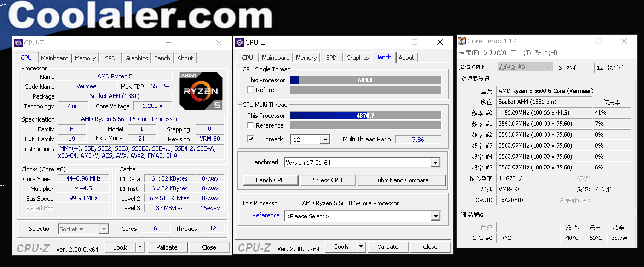Open the Reference <Please Select> dropdown
This screenshot has width=644, height=267.
(435, 216)
